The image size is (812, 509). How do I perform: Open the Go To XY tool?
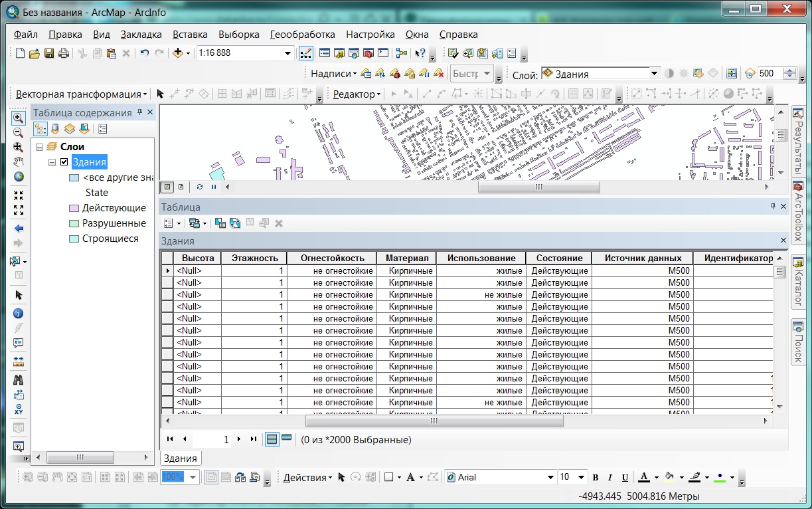point(19,409)
